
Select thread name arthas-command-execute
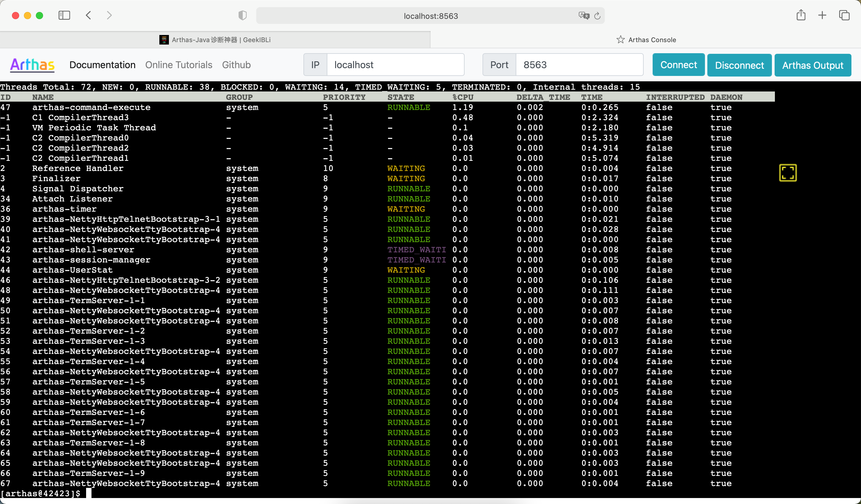[x=91, y=107]
